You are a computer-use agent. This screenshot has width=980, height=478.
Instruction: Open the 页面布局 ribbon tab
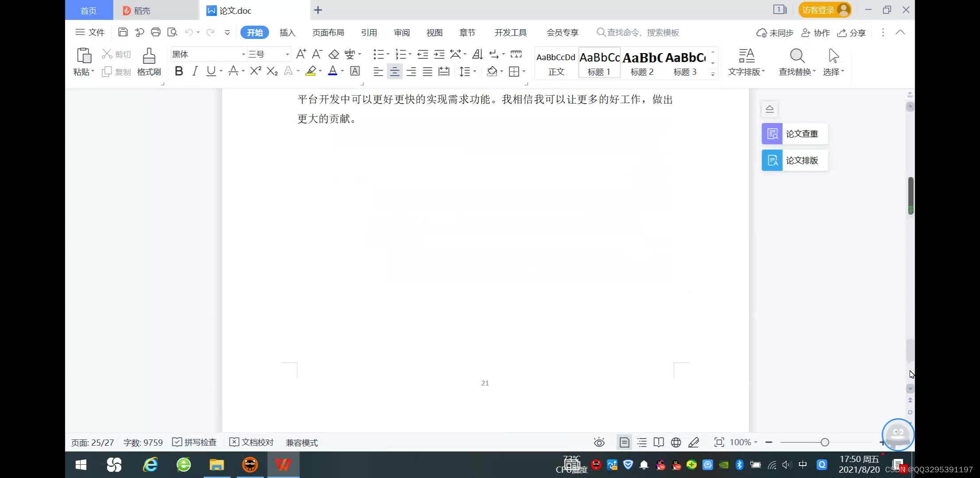[328, 32]
